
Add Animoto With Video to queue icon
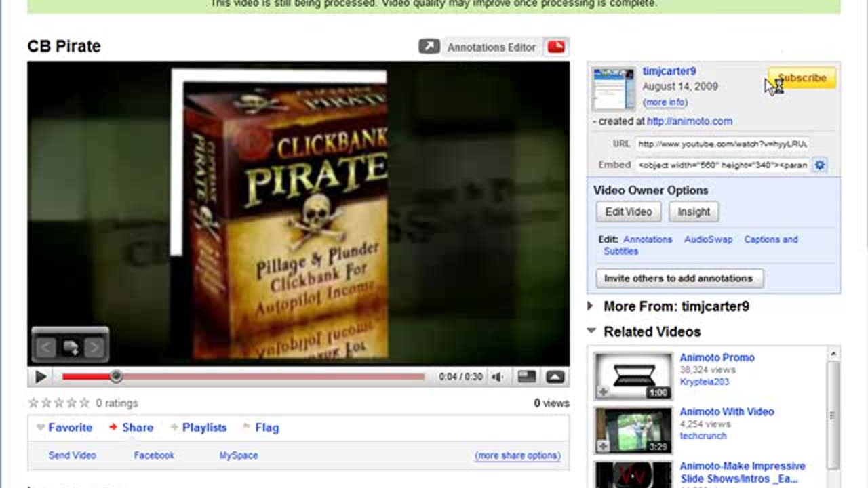click(603, 446)
